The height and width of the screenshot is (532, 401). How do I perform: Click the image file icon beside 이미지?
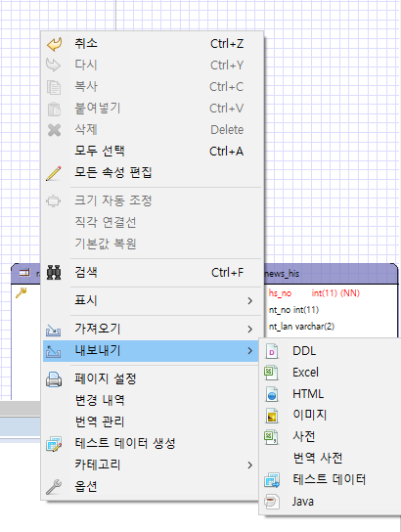pyautogui.click(x=271, y=416)
